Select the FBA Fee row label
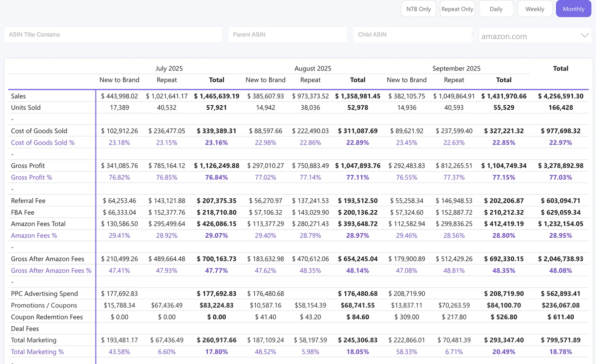Viewport: 596px width, 364px height. [x=22, y=212]
